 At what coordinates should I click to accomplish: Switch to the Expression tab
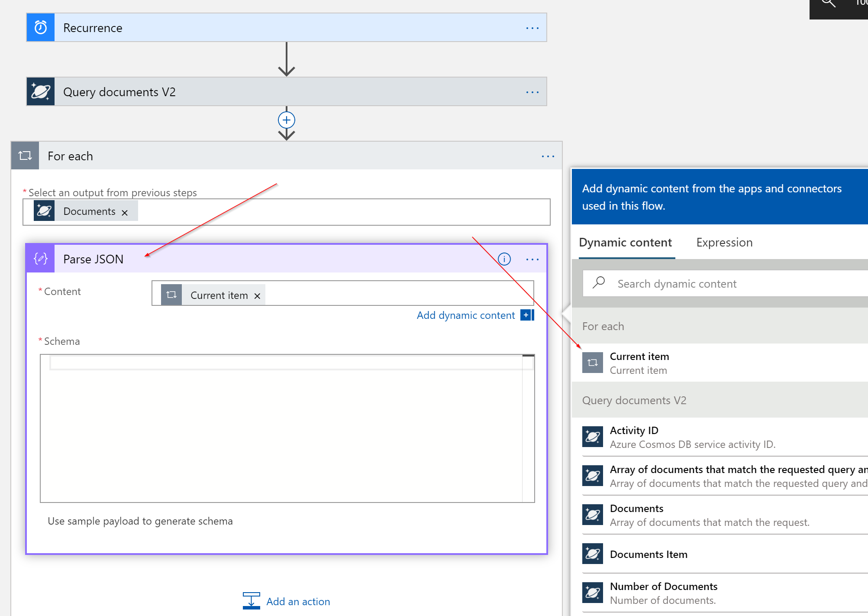724,243
